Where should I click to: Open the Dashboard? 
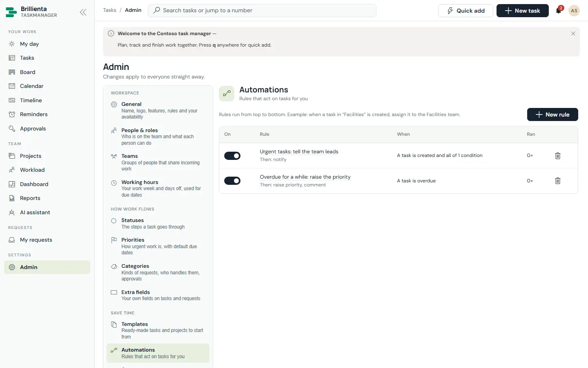coord(47,184)
